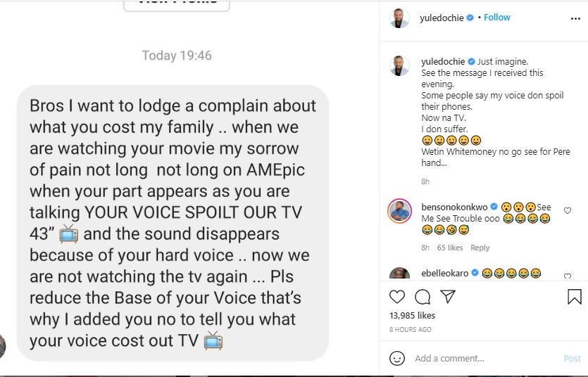588x377 pixels.
Task: Reply to bensonokonkwo's comment
Action: coord(480,248)
